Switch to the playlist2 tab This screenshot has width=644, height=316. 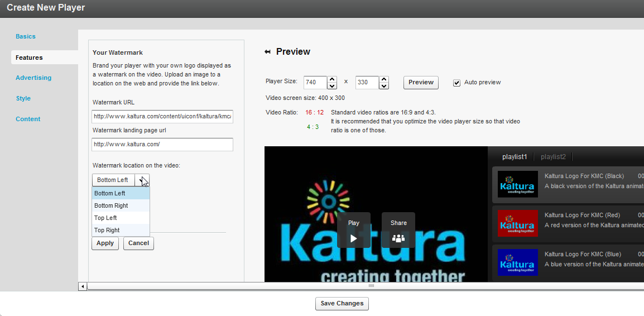click(553, 156)
